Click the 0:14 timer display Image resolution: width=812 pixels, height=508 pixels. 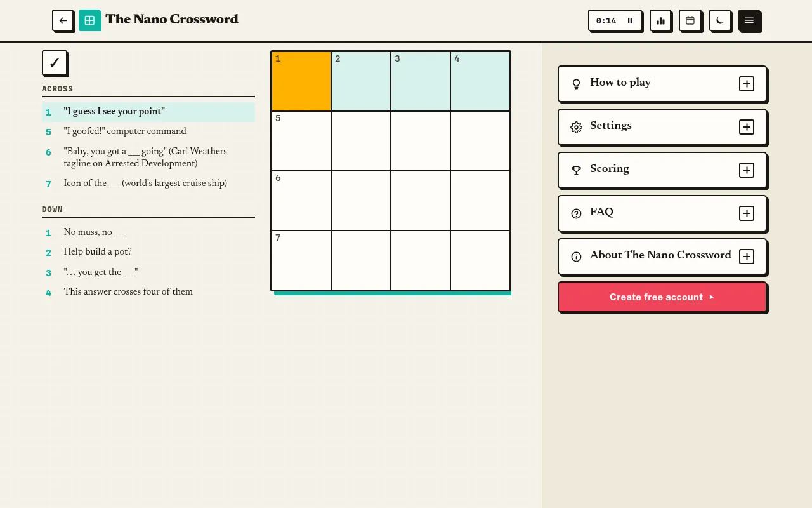coord(606,21)
